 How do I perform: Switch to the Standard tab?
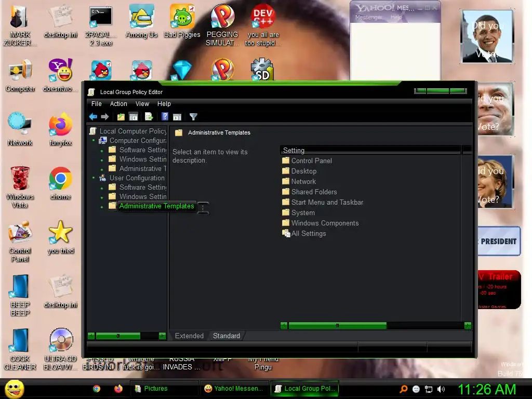[227, 336]
